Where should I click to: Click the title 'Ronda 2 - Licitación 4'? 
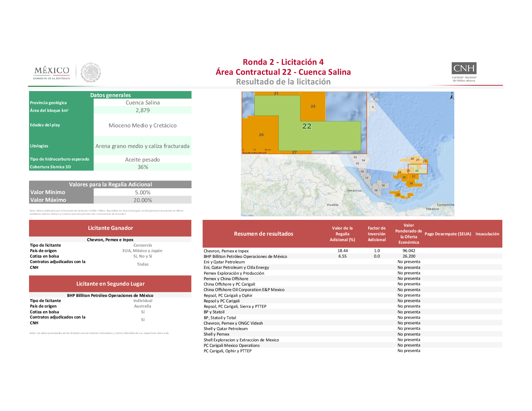[x=283, y=62]
